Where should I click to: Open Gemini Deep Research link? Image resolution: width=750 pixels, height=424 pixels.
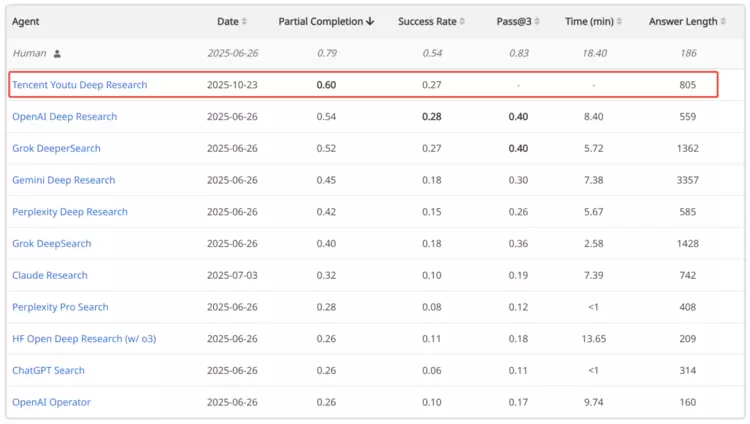[x=63, y=181]
